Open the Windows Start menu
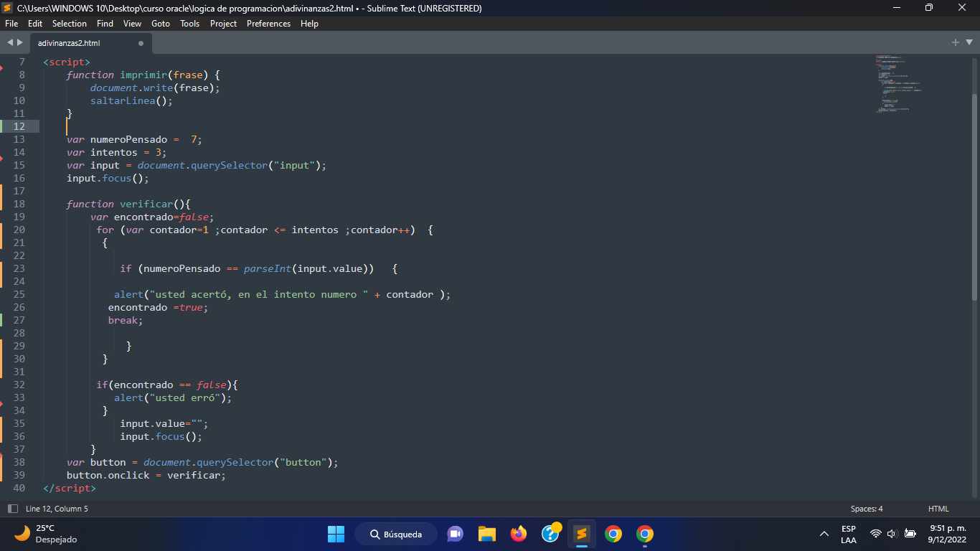The height and width of the screenshot is (551, 980). pyautogui.click(x=336, y=534)
